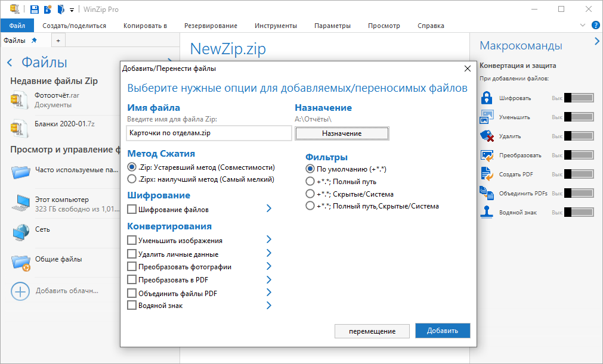Click the Добавить button

pyautogui.click(x=443, y=331)
